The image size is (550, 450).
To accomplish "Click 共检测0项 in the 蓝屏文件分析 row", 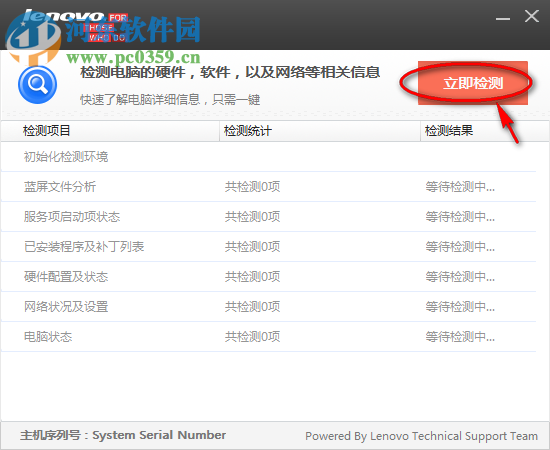I will tap(253, 187).
